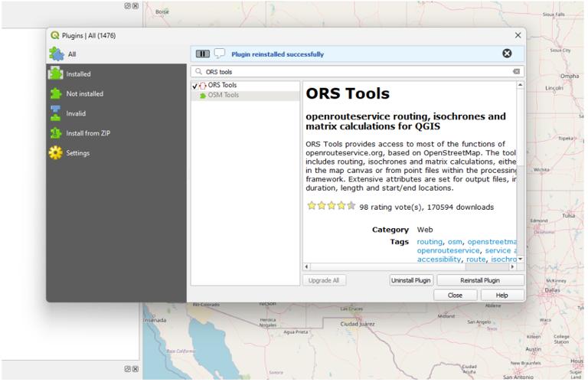Click the Reinstall Plugin button

click(x=480, y=280)
